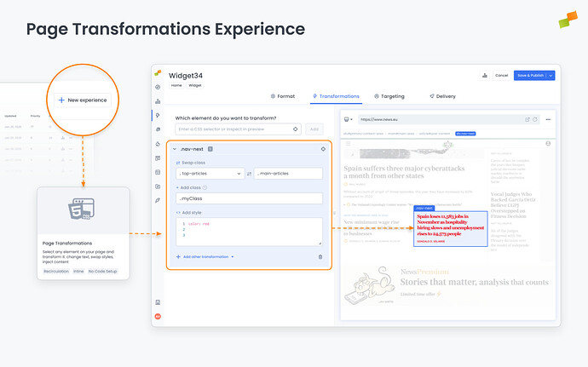Delete the .nav-next transformation with trash icon
The image size is (588, 367).
320,257
